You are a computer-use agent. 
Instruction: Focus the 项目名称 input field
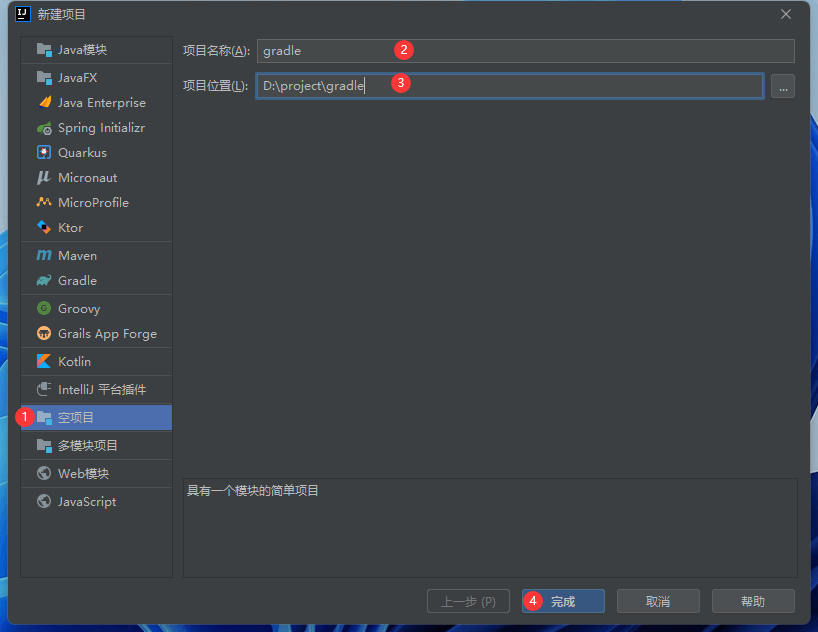pyautogui.click(x=525, y=51)
